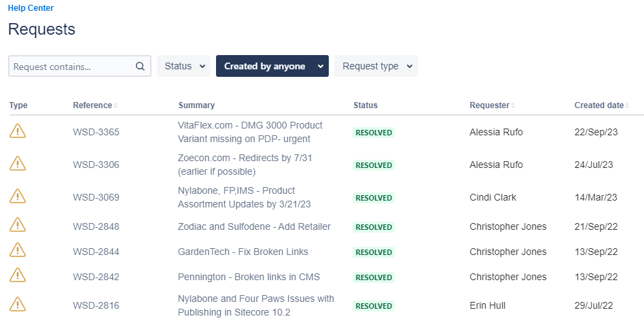Click created date 13/Sep/22 on WSD-2842 row
644x323 pixels.
click(x=596, y=277)
